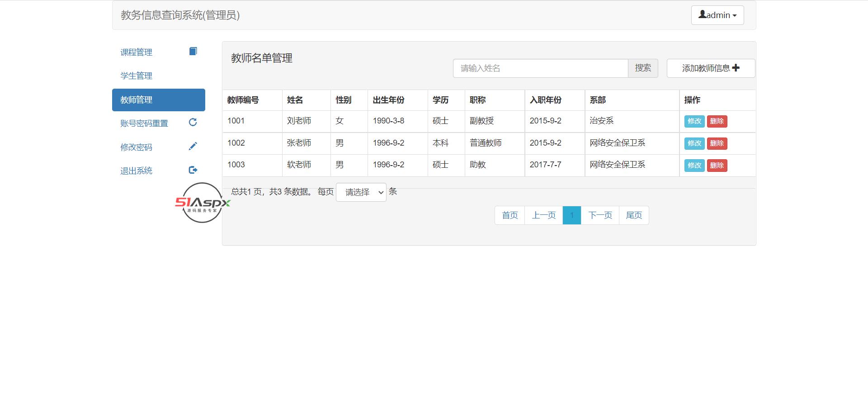Viewport: 868px width, 408px height.
Task: Open 学生管理 in the sidebar
Action: coord(159,76)
